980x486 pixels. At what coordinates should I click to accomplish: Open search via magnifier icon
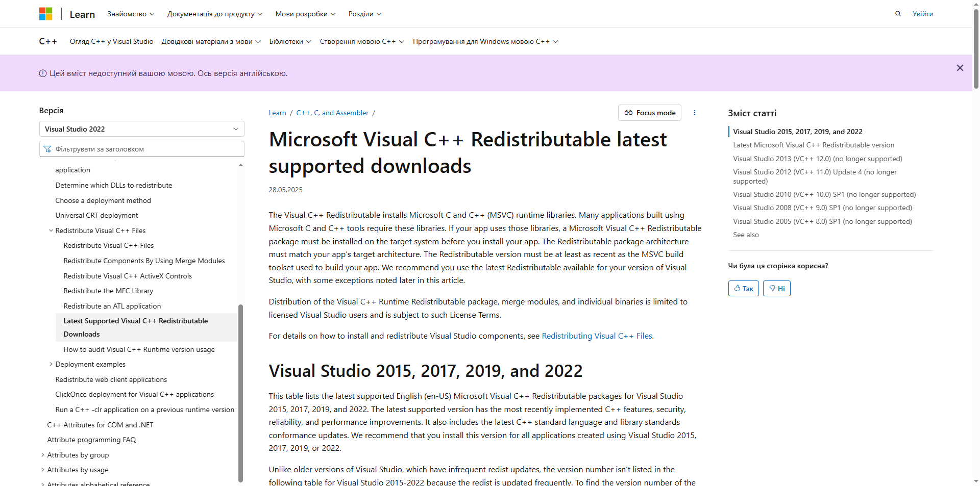coord(898,14)
